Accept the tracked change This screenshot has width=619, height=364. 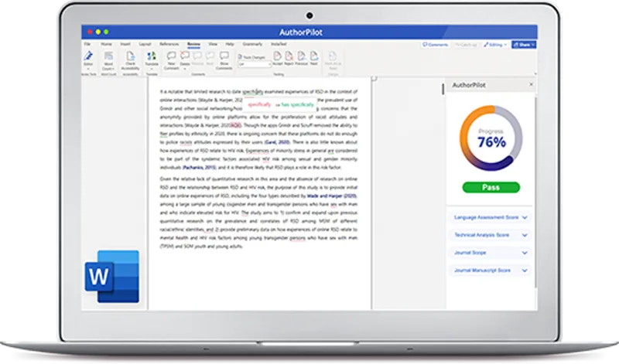pyautogui.click(x=278, y=58)
